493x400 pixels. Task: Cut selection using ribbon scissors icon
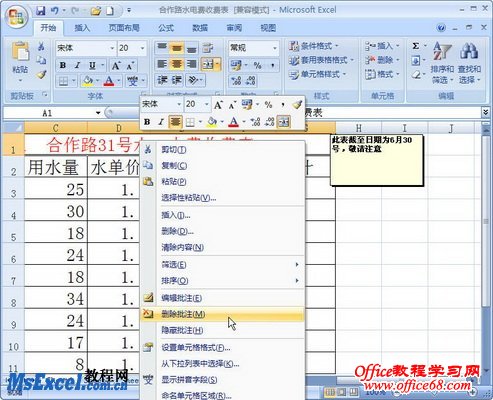(41, 46)
